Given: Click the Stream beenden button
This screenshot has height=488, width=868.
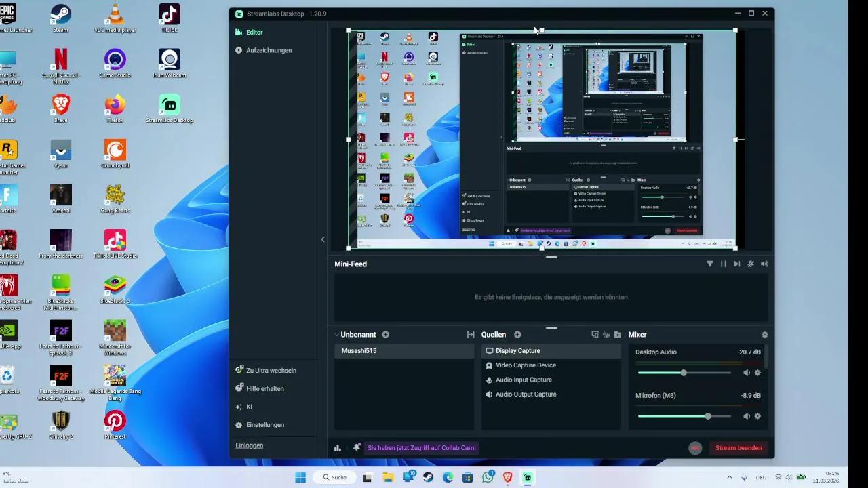Looking at the screenshot, I should [x=738, y=448].
